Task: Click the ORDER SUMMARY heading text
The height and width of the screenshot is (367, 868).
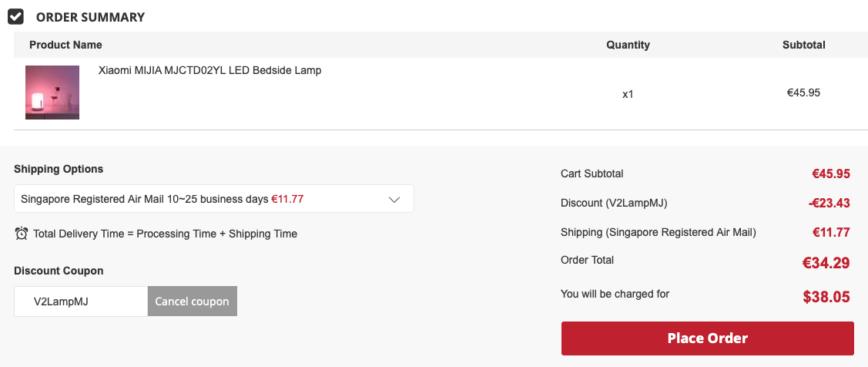Action: [90, 17]
